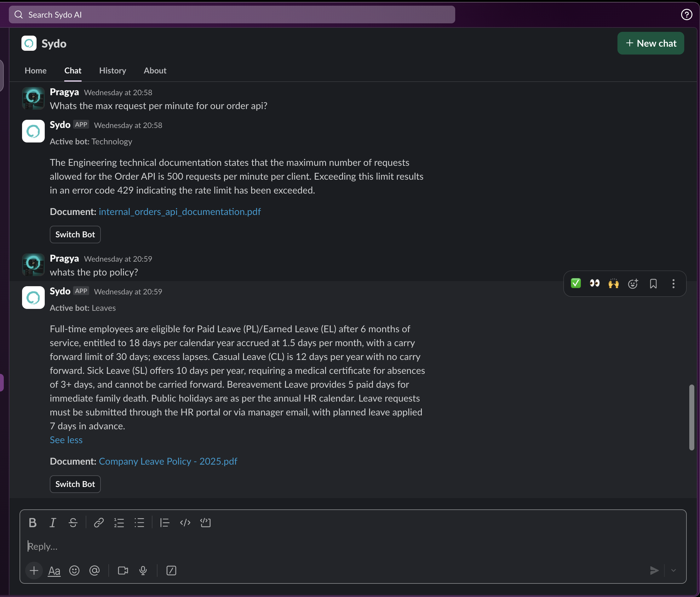This screenshot has height=597, width=700.
Task: Click Sydo avatar on Technology answer
Action: tap(33, 131)
